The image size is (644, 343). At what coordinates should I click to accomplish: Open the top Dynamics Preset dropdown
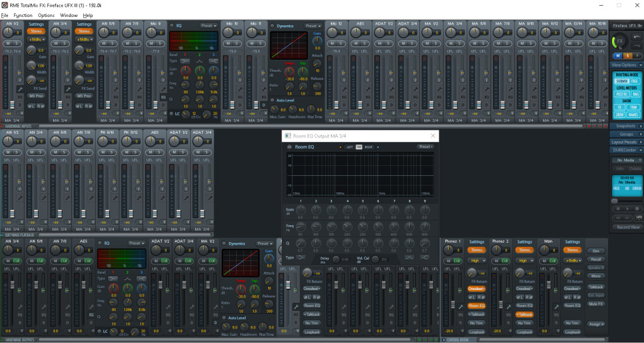point(313,26)
